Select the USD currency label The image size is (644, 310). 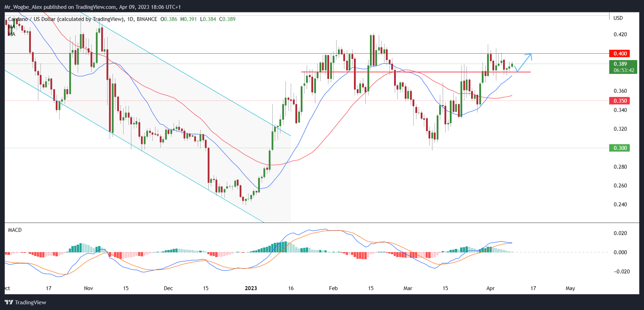618,18
